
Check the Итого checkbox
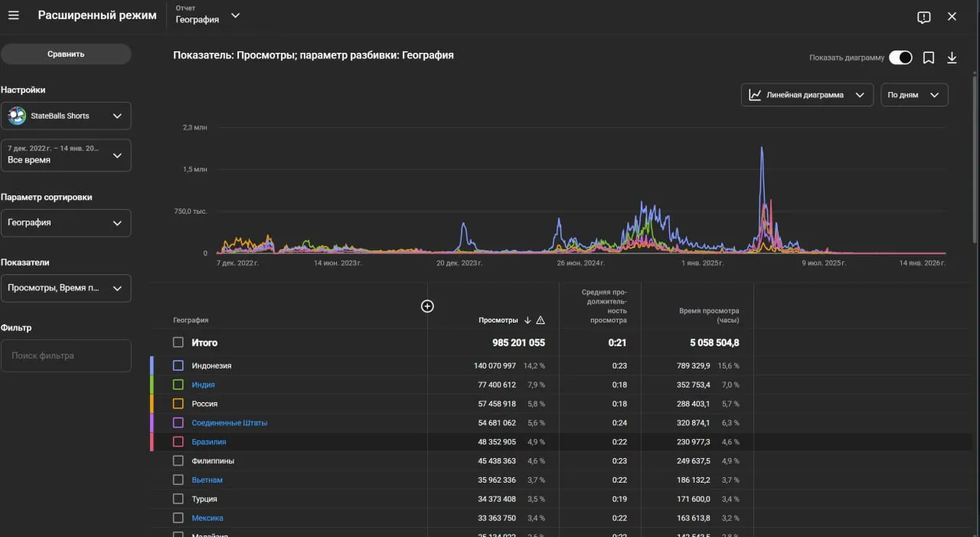pyautogui.click(x=178, y=342)
